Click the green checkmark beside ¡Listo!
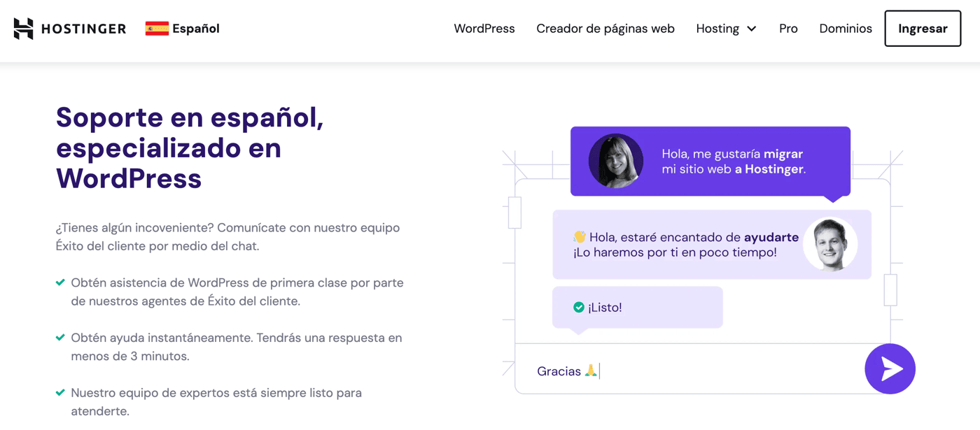The width and height of the screenshot is (980, 430). coord(579,307)
